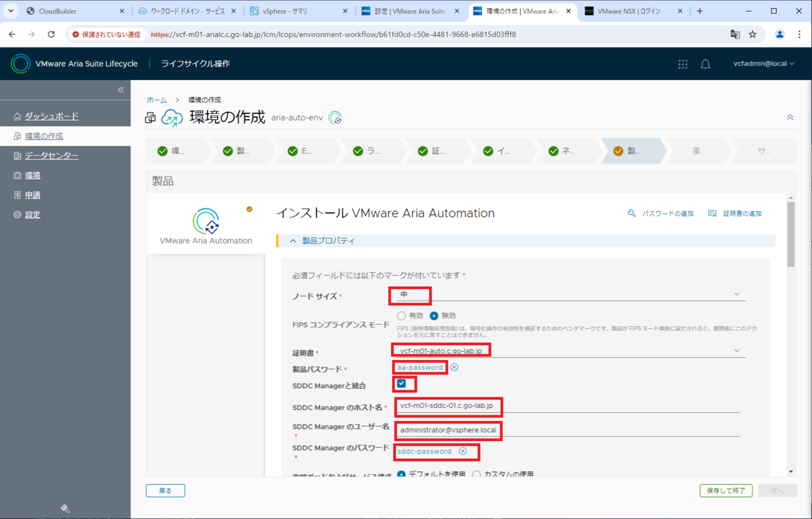Image resolution: width=812 pixels, height=519 pixels.
Task: Click 証明書の追加 link
Action: click(x=735, y=213)
